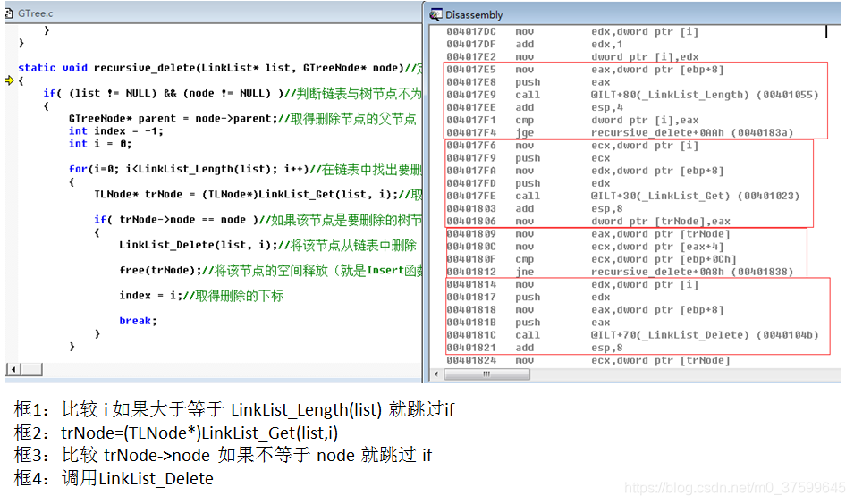854x504 pixels.
Task: Click the 'recursive_delete+0AAh (0040183a)' jump target
Action: [692, 133]
